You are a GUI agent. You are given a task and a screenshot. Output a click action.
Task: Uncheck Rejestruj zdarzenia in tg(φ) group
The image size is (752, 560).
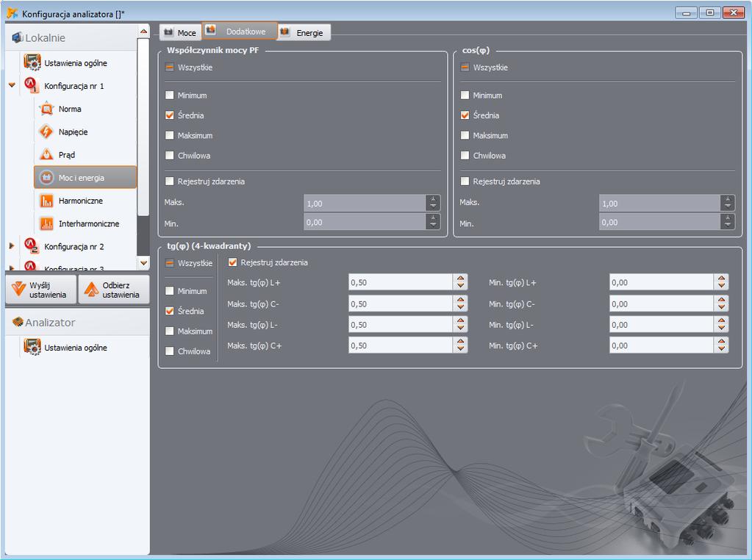coord(232,262)
